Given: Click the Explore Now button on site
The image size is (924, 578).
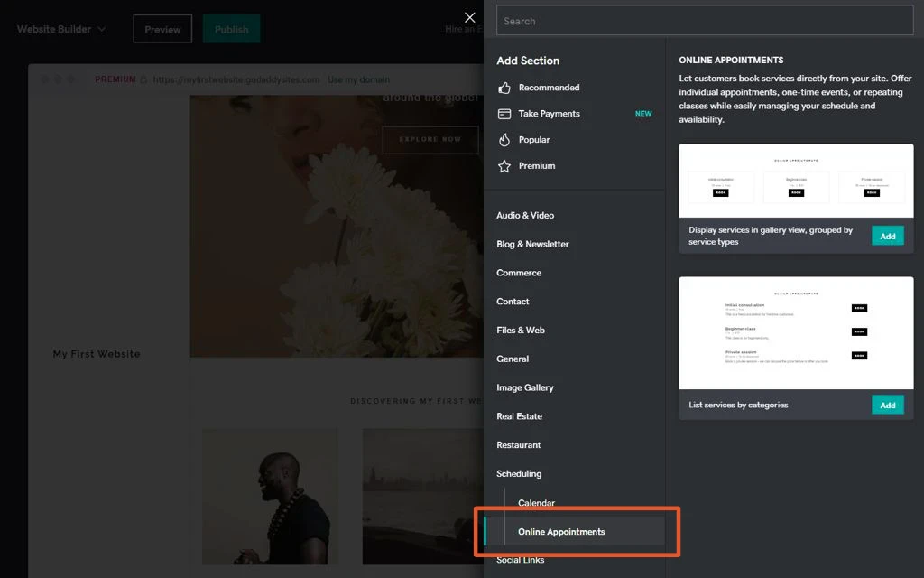Looking at the screenshot, I should (430, 140).
